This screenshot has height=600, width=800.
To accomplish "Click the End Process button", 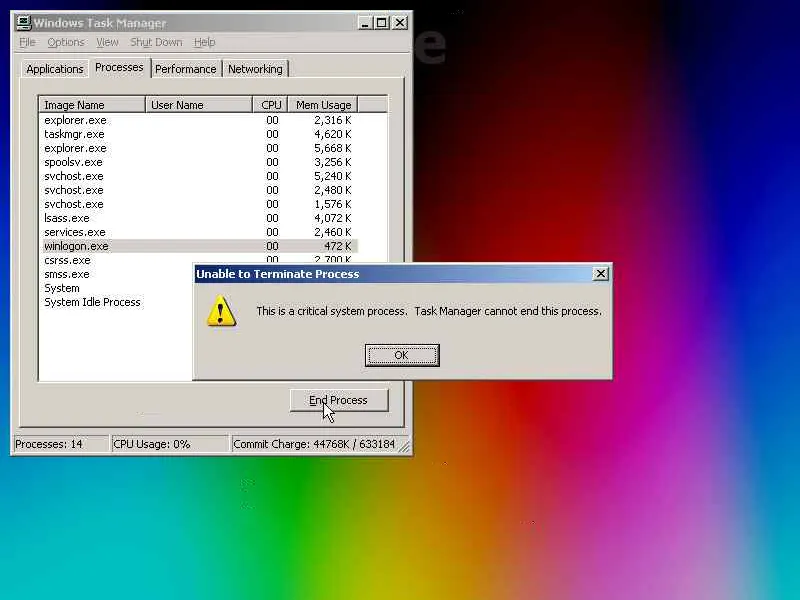I will click(339, 401).
